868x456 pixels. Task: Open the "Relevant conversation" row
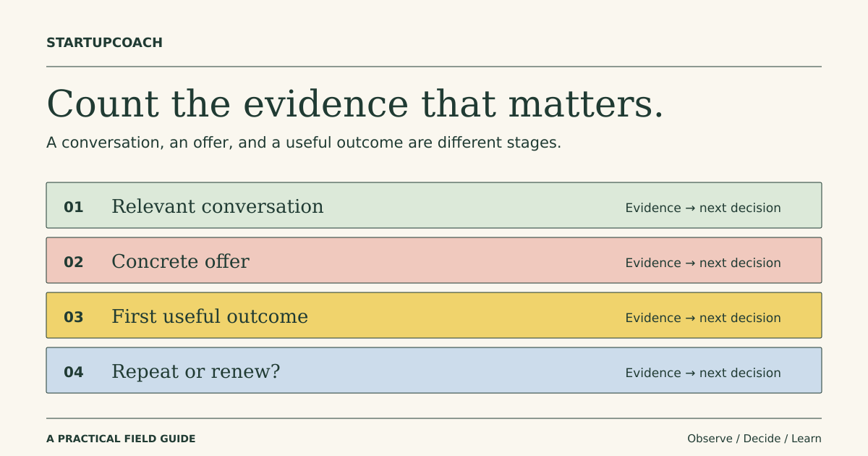434,206
